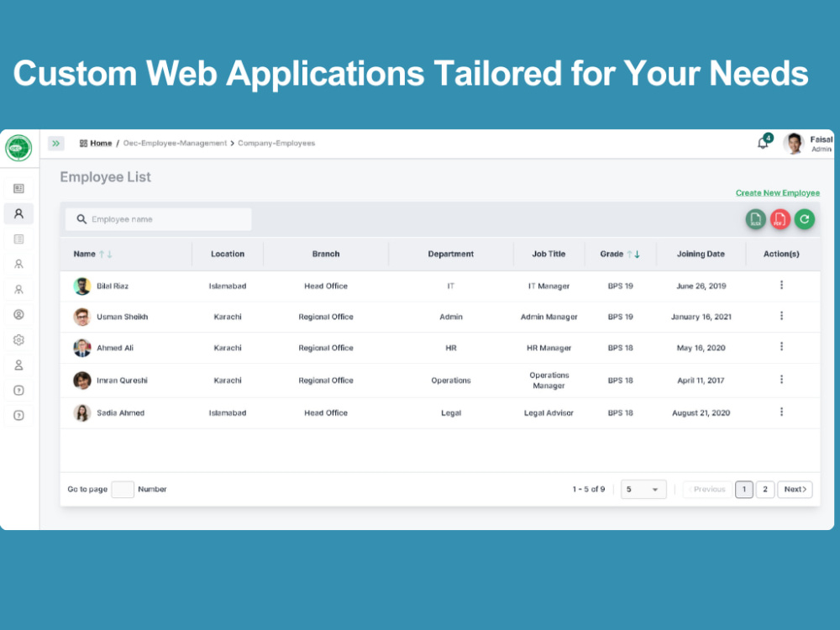Export employee list to XLSX

[x=755, y=219]
